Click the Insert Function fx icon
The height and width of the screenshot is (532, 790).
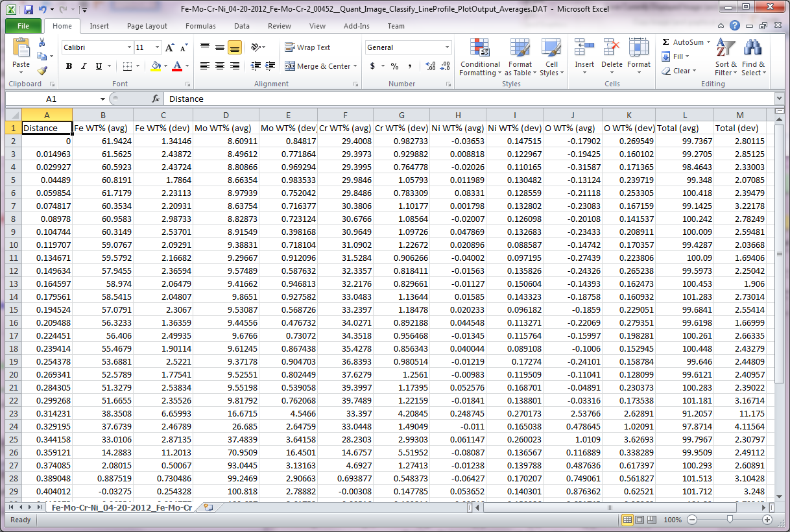156,99
